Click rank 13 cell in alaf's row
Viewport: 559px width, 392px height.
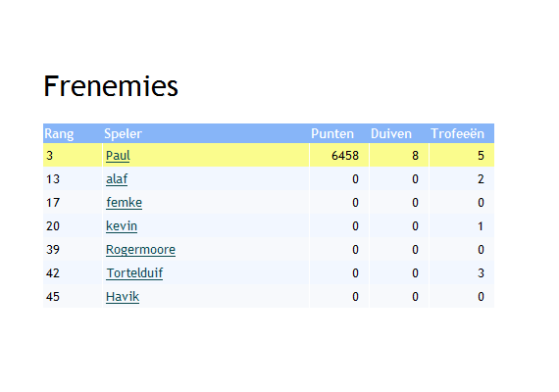73,179
